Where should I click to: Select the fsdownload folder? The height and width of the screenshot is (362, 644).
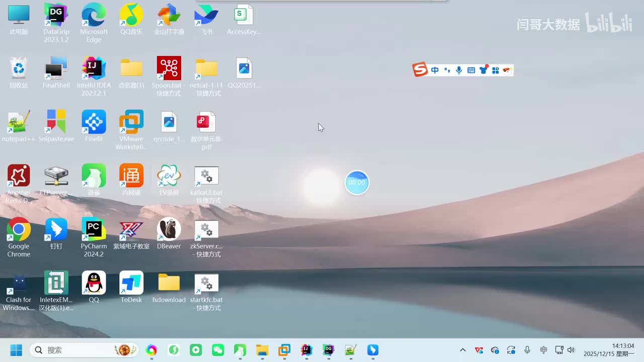[169, 288]
